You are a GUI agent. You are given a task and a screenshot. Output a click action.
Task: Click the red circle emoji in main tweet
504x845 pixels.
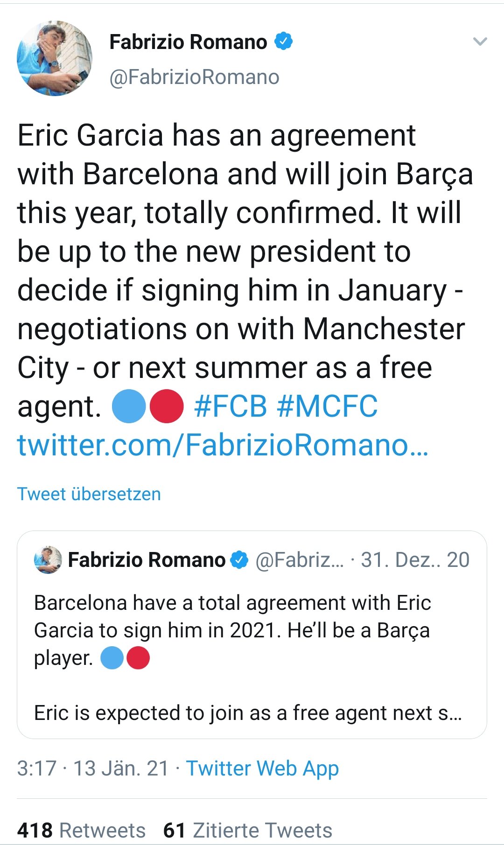pyautogui.click(x=167, y=406)
